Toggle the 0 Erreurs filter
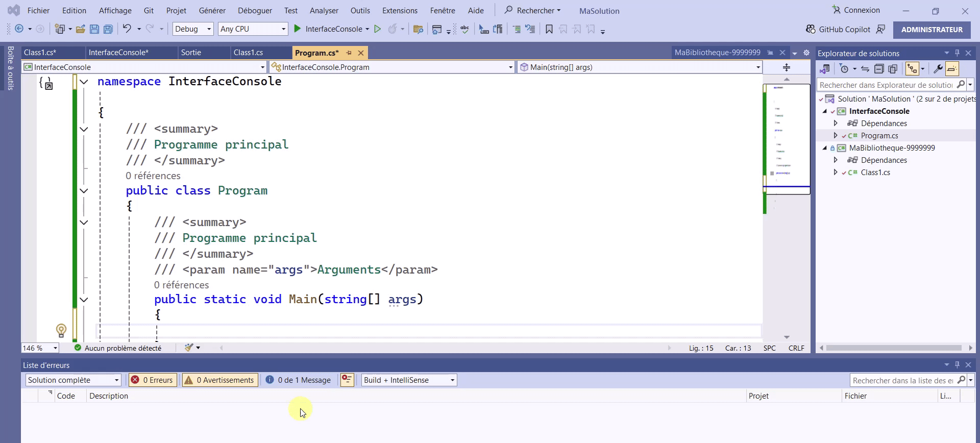The height and width of the screenshot is (443, 980). pos(152,380)
